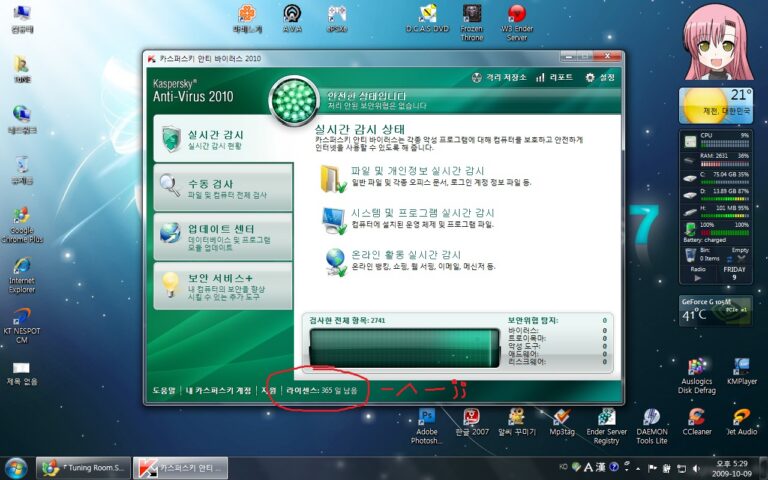Click the weather gadget showing 21°
Viewport: 768px width, 480px height.
click(x=716, y=106)
